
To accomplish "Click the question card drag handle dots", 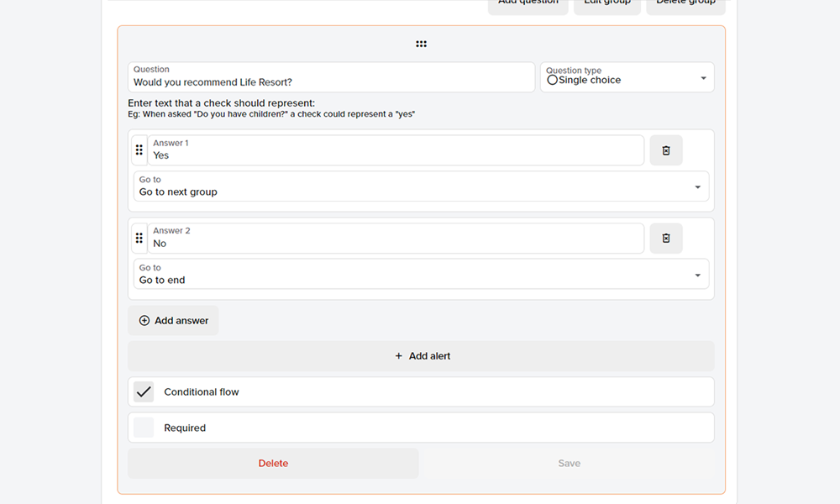I will click(421, 44).
